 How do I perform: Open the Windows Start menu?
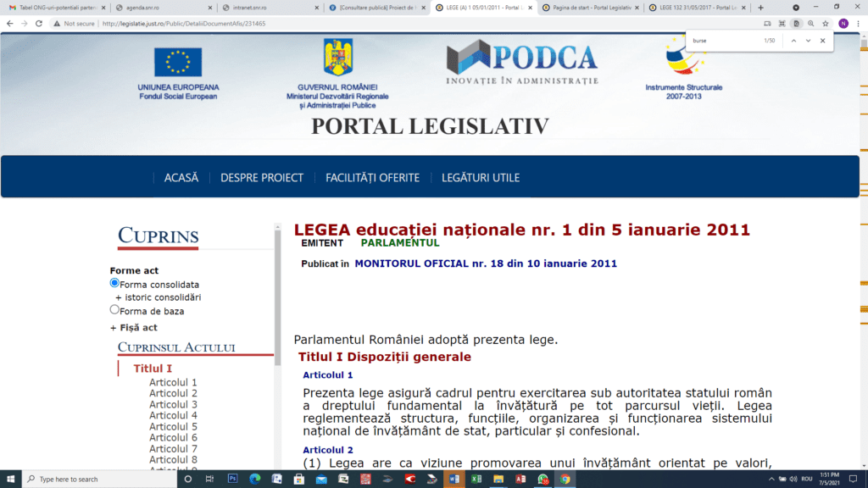pos(10,480)
